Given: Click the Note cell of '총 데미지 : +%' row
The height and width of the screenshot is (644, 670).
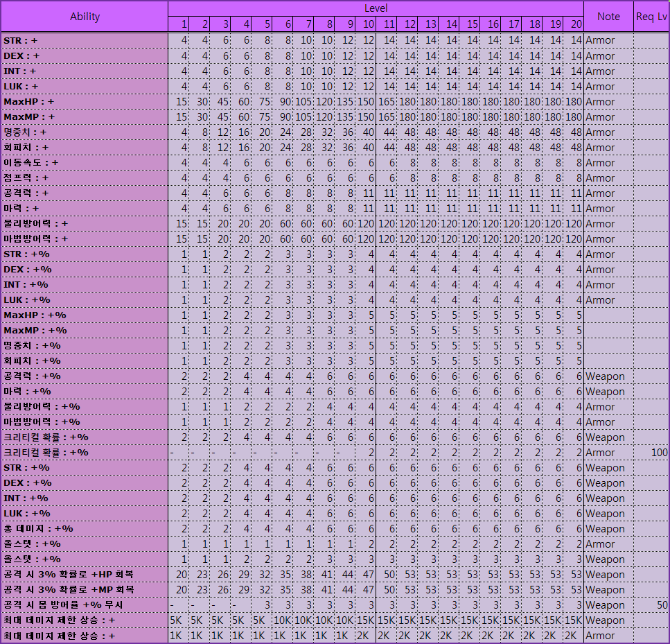Looking at the screenshot, I should pos(608,529).
